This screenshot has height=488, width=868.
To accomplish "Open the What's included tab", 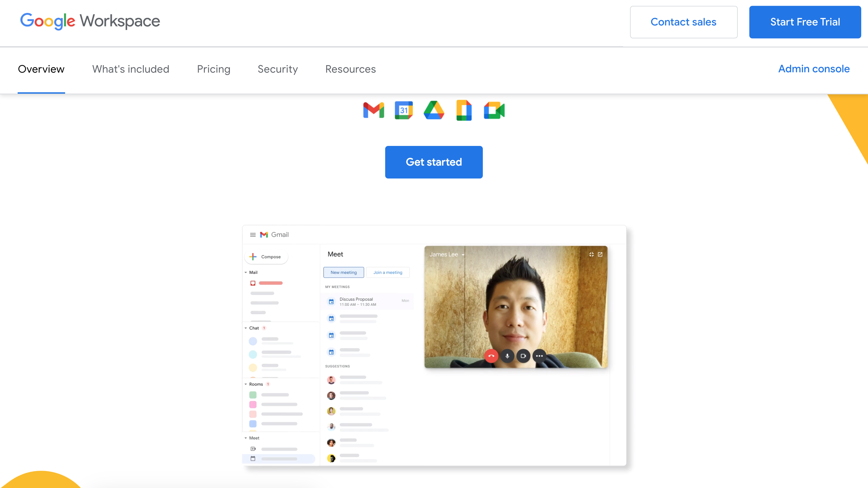I will pyautogui.click(x=131, y=69).
